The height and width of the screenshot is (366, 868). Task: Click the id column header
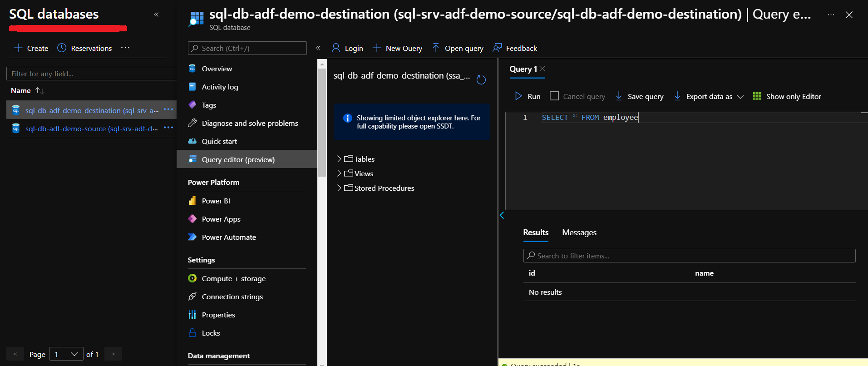pyautogui.click(x=532, y=273)
